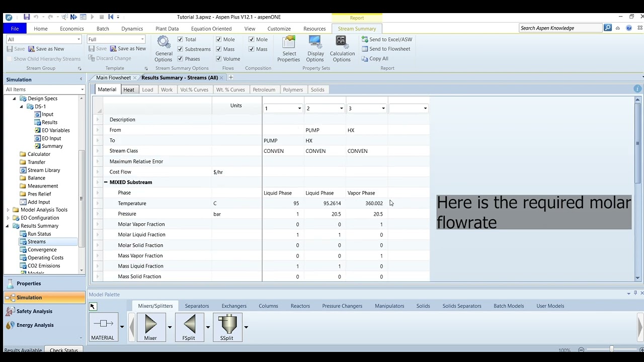
Task: Close the Results Summary - Streams tab
Action: pyautogui.click(x=221, y=77)
